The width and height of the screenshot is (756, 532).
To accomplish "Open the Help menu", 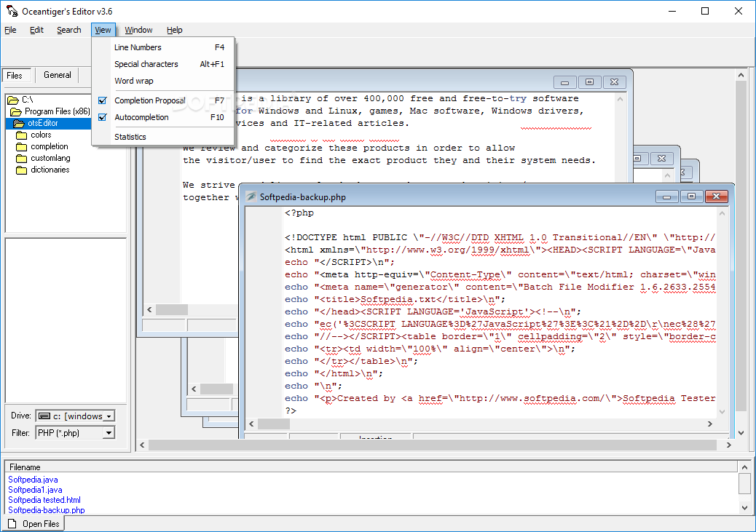I will (175, 30).
